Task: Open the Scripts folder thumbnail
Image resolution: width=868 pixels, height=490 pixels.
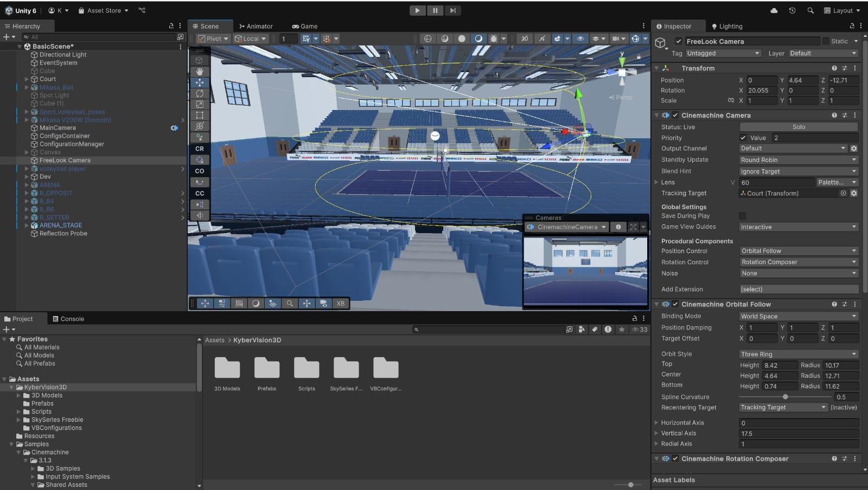Action: 307,369
